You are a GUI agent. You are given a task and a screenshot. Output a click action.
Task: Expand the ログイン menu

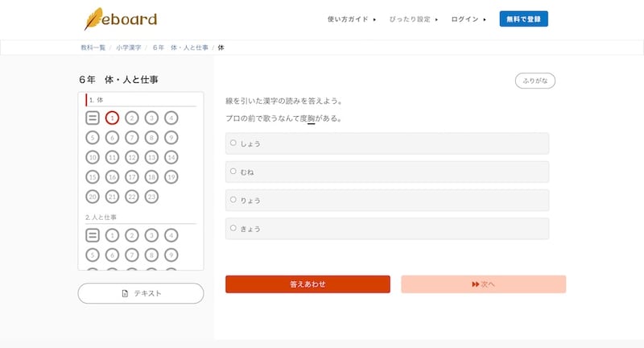[469, 19]
